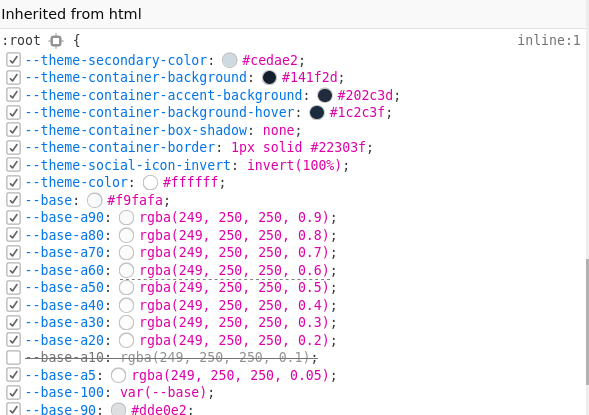This screenshot has height=415, width=589.
Task: Click the #dde0e2 color swatch
Action: click(119, 409)
